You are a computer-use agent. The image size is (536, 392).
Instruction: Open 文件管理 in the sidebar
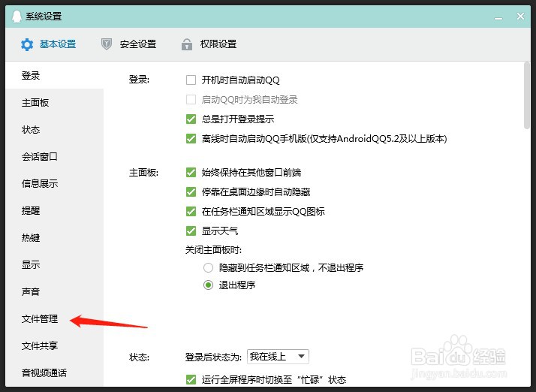pyautogui.click(x=54, y=319)
